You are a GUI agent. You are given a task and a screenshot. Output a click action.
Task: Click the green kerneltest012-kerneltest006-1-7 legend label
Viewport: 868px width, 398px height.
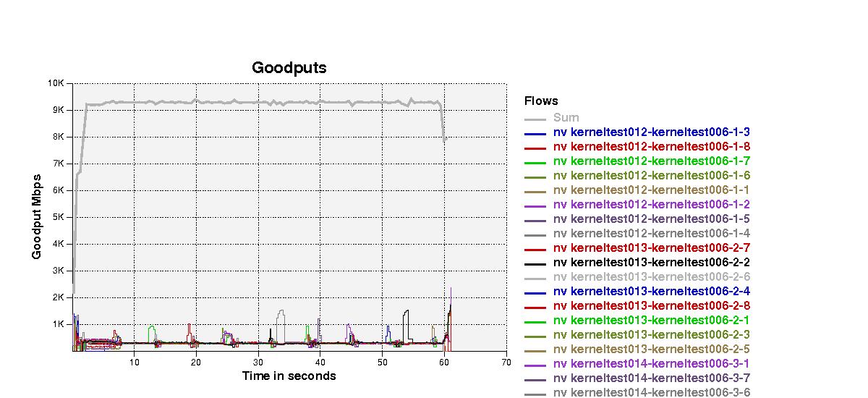tap(651, 161)
